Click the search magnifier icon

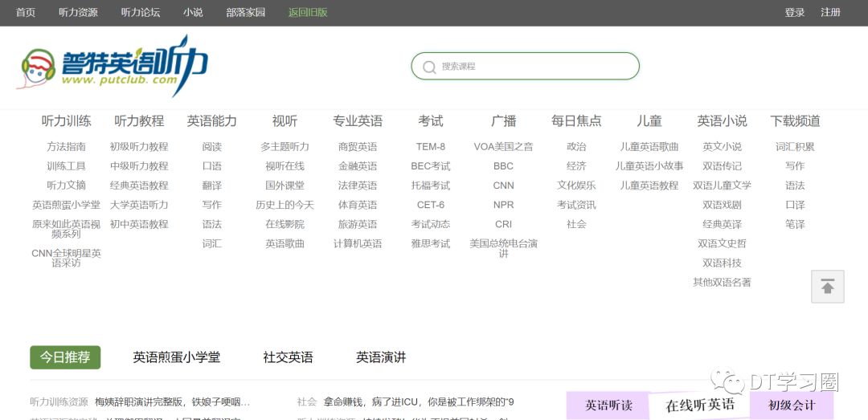click(429, 67)
